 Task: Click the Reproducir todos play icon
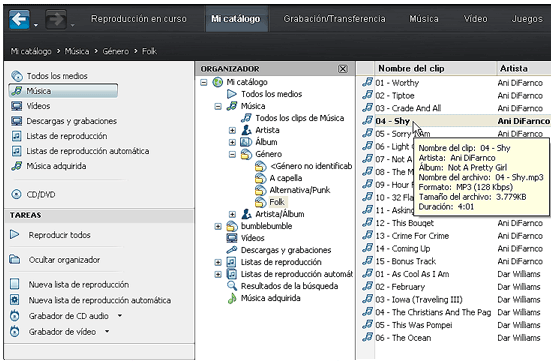[15, 234]
